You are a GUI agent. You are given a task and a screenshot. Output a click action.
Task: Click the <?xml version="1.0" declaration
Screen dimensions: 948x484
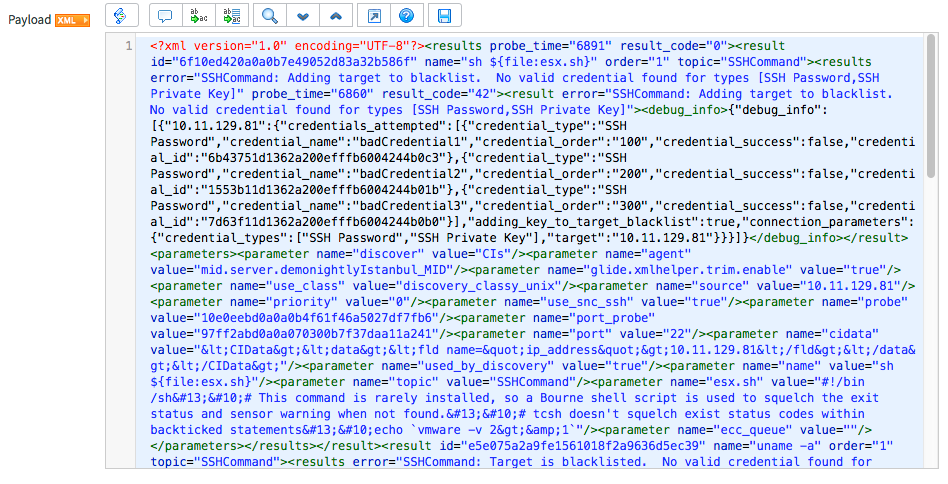(219, 46)
